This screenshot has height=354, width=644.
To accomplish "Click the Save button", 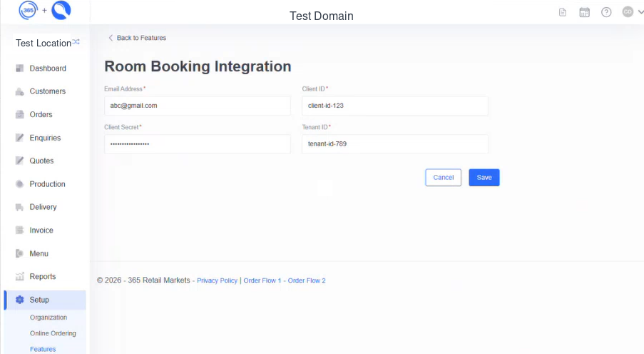I will click(484, 178).
